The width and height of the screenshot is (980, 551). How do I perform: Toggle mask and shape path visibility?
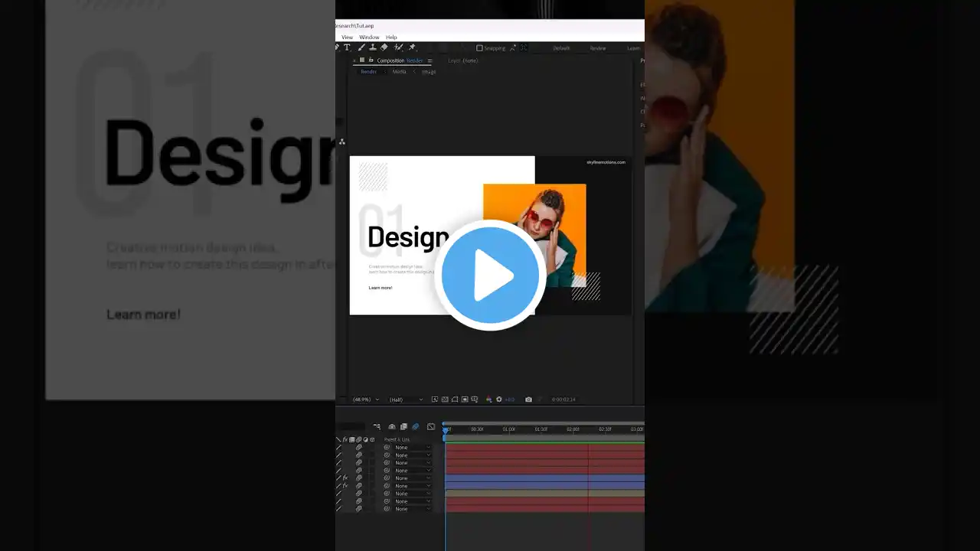pyautogui.click(x=455, y=399)
